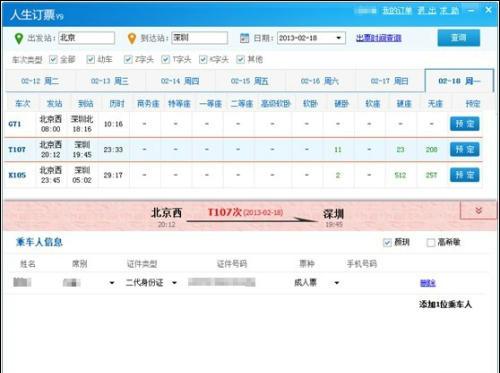Click T107 hard sleeper count 11
Viewport: 500px width, 373px height.
point(338,150)
